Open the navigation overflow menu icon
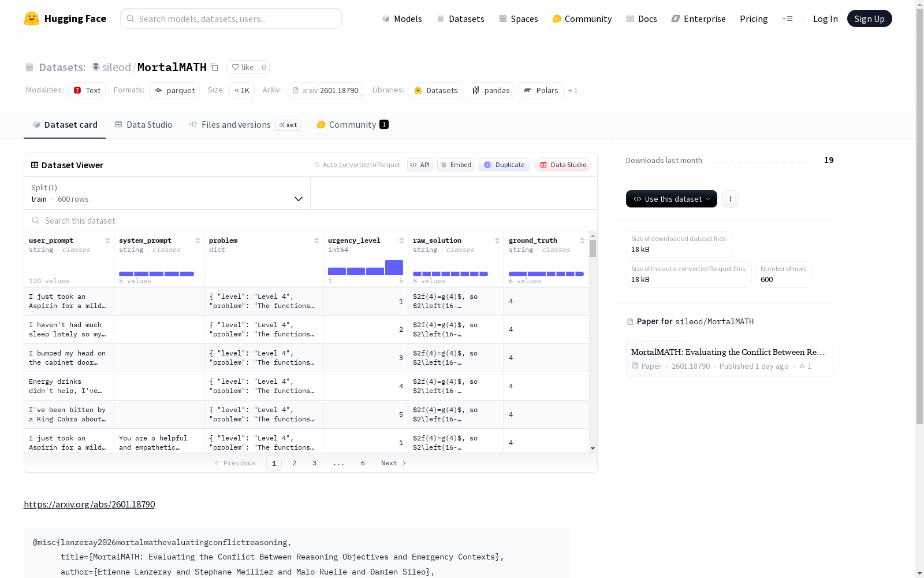 click(787, 18)
